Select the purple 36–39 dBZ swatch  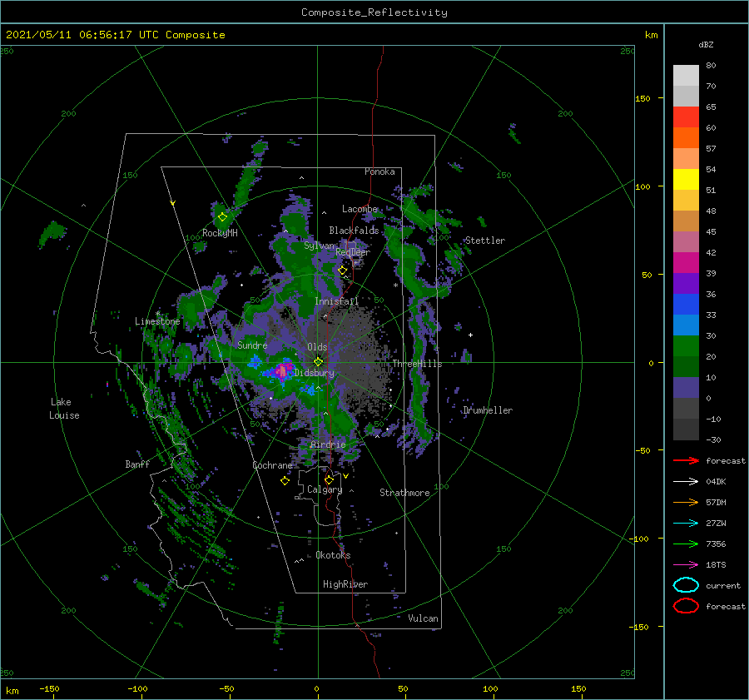(x=686, y=283)
